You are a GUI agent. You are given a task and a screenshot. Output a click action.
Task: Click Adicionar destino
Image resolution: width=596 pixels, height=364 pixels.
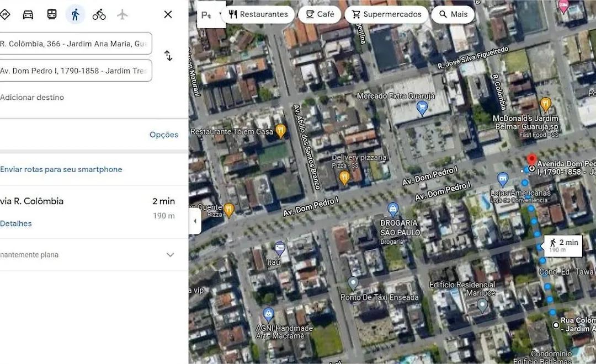click(x=32, y=97)
